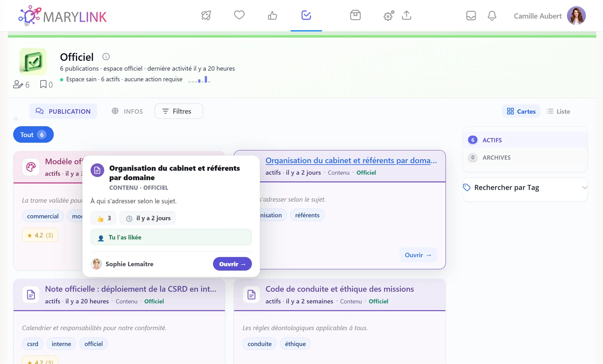Click the Officiel label on Note officielle card
This screenshot has height=364, width=603.
(154, 301)
